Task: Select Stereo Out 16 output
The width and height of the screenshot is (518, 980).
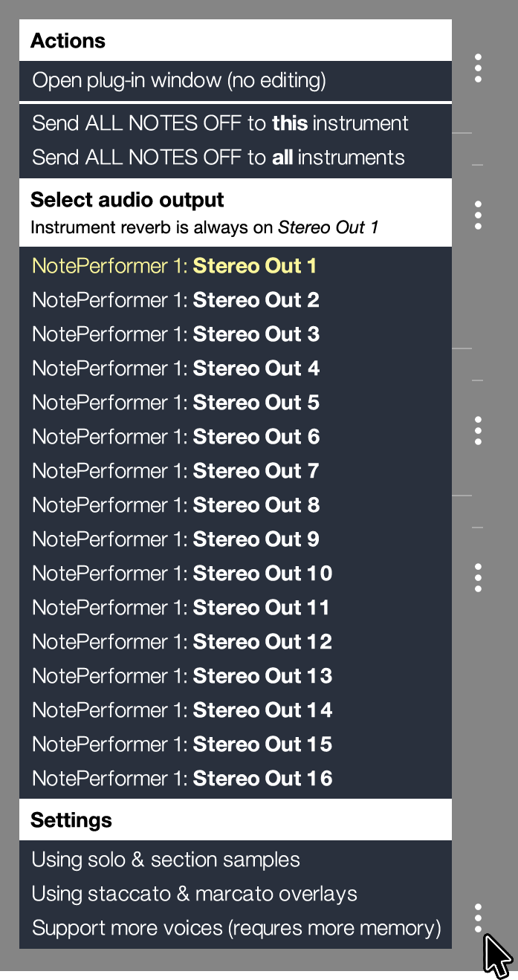Action: click(236, 779)
